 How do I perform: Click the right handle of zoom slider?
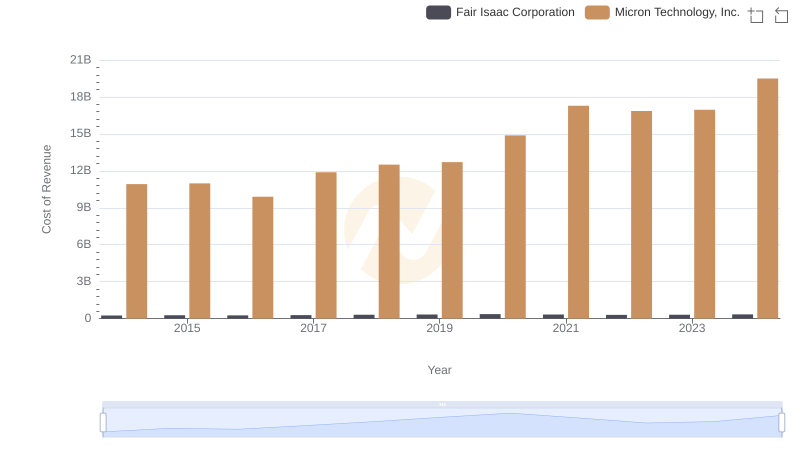(x=781, y=423)
